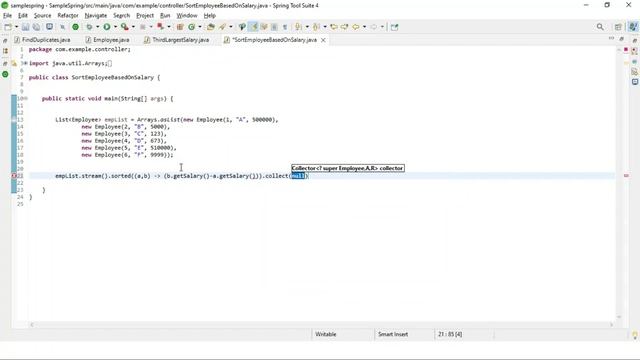This screenshot has height=360, width=640.
Task: Open dropdown arrow next to New icon
Action: [x=16, y=27]
